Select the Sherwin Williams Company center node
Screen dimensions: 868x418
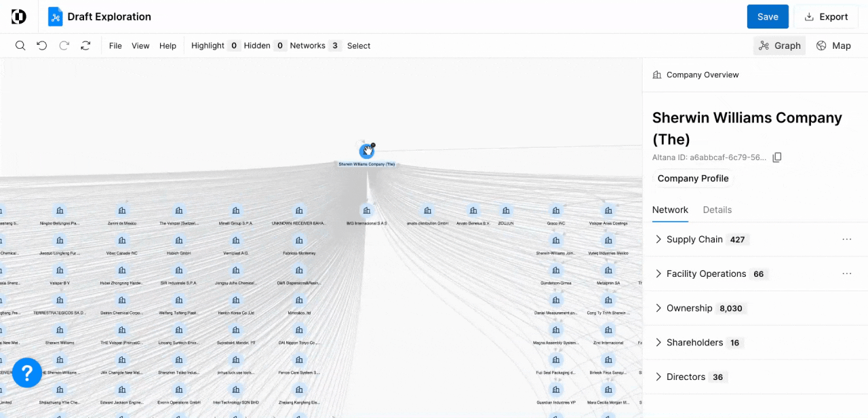[366, 151]
